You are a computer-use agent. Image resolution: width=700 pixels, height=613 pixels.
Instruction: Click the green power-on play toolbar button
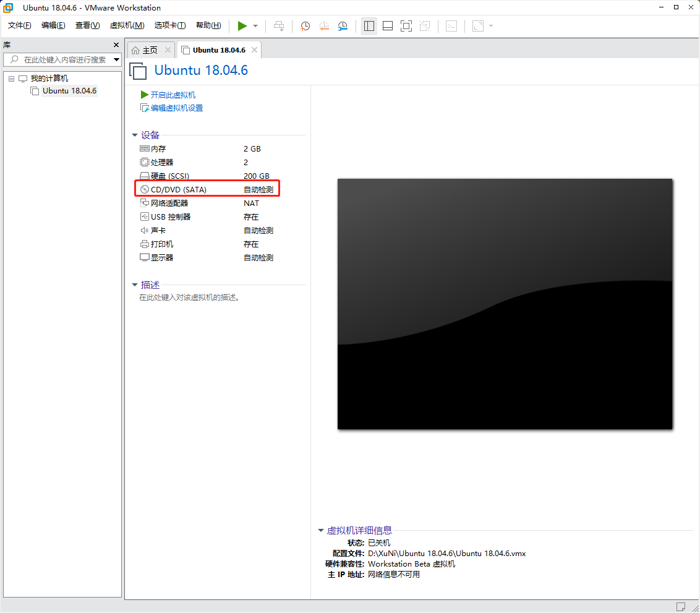pos(242,26)
